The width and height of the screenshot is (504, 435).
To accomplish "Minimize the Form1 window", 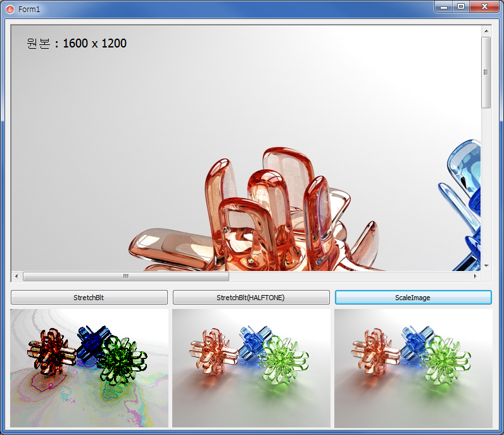I will pyautogui.click(x=444, y=6).
